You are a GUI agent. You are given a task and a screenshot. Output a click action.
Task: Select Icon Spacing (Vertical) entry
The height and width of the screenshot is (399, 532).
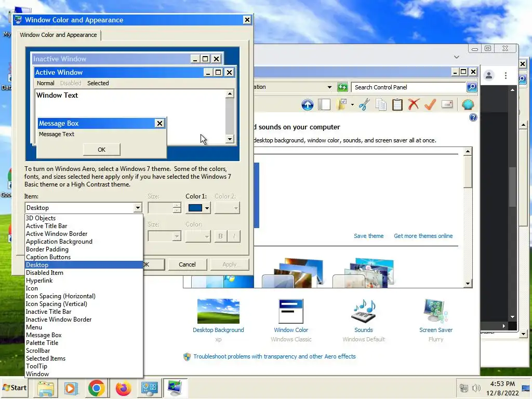(x=84, y=304)
